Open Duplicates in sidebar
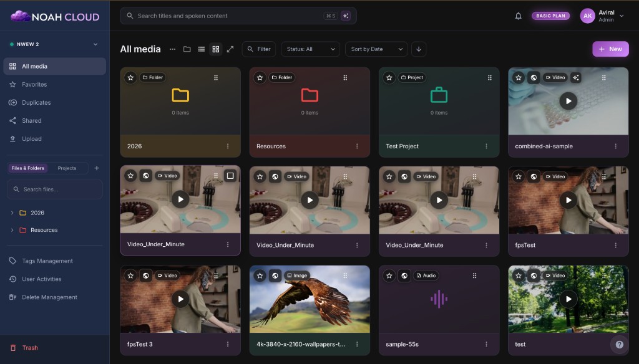This screenshot has width=639, height=364. click(55, 103)
